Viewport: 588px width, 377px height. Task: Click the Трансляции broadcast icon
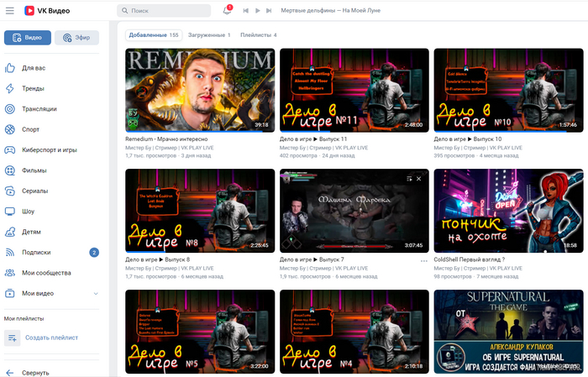pos(10,109)
